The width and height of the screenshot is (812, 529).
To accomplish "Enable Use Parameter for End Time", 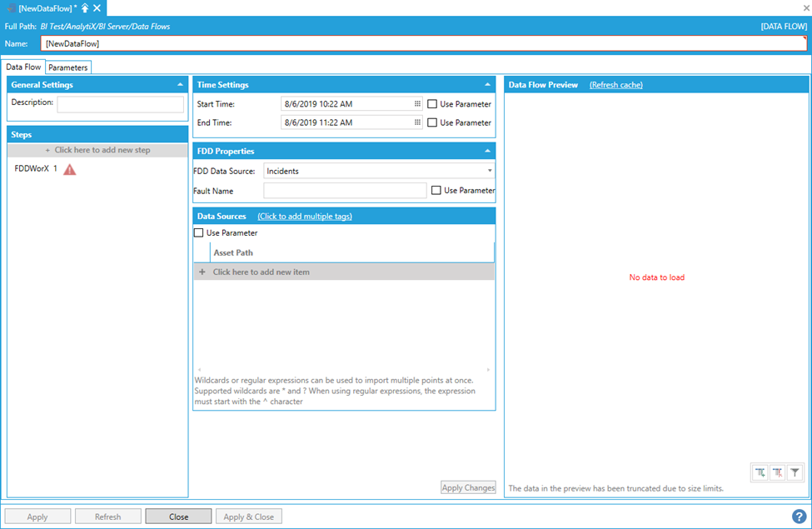I will (432, 122).
